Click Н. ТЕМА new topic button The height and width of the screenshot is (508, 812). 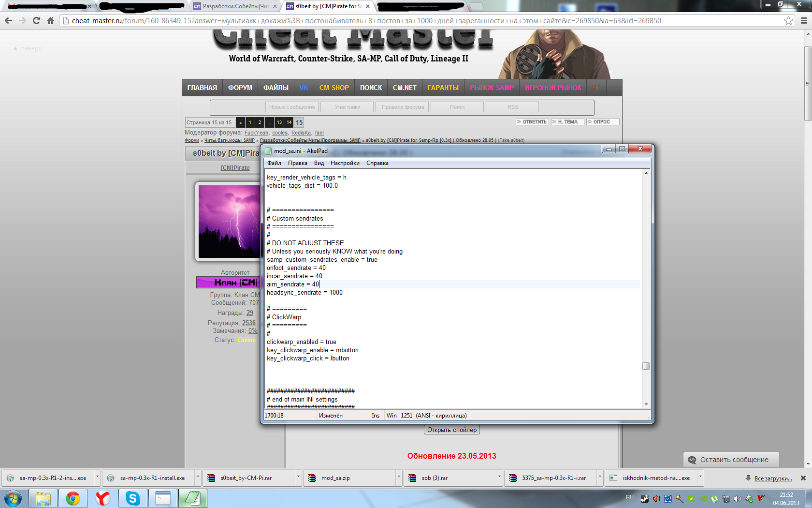[568, 122]
